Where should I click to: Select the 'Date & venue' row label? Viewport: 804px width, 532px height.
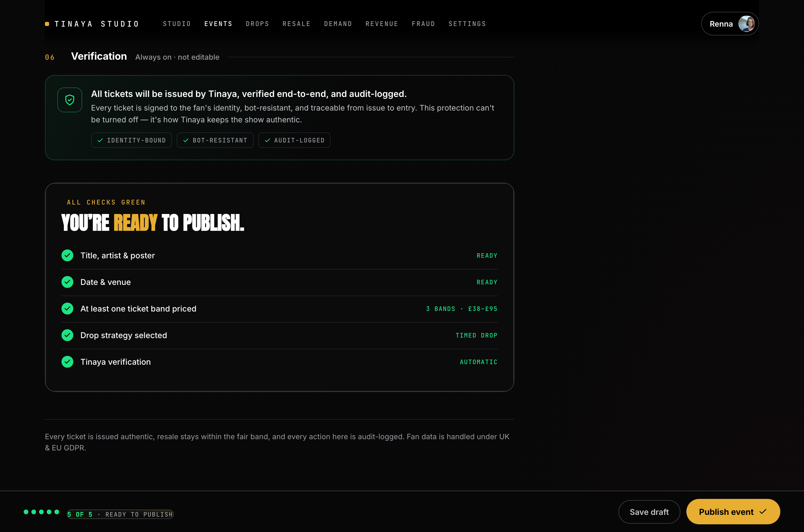point(106,282)
